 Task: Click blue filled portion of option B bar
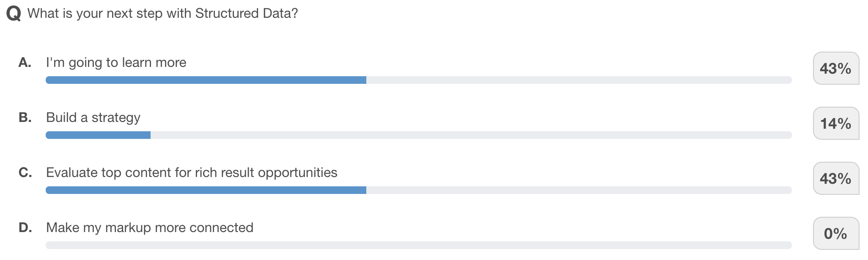[98, 135]
